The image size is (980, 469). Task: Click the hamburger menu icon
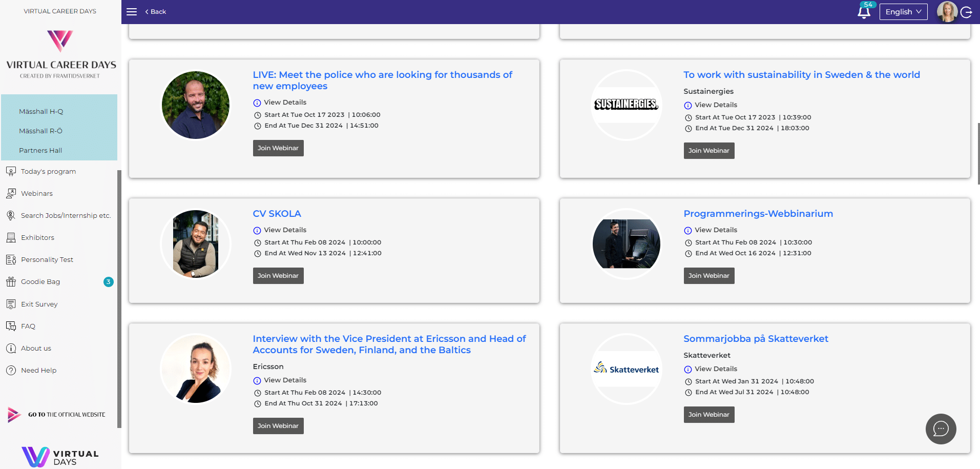(132, 12)
